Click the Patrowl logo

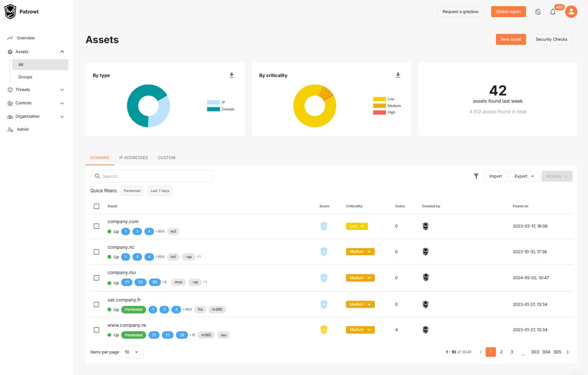11,12
